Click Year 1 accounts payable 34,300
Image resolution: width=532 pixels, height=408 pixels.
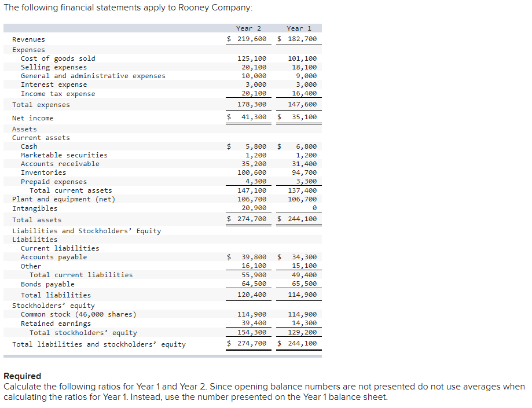pyautogui.click(x=304, y=257)
